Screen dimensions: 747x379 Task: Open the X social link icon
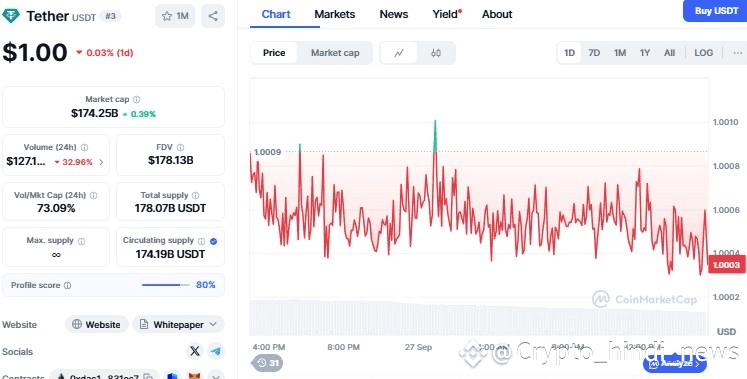(x=195, y=351)
